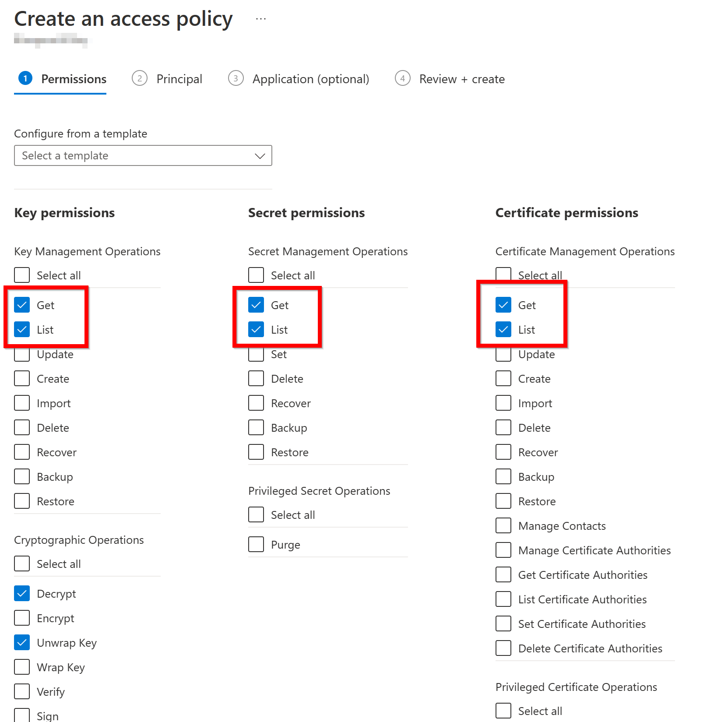Viewport: 728px width, 722px height.
Task: Switch to the Application (optional) tab
Action: coord(310,79)
